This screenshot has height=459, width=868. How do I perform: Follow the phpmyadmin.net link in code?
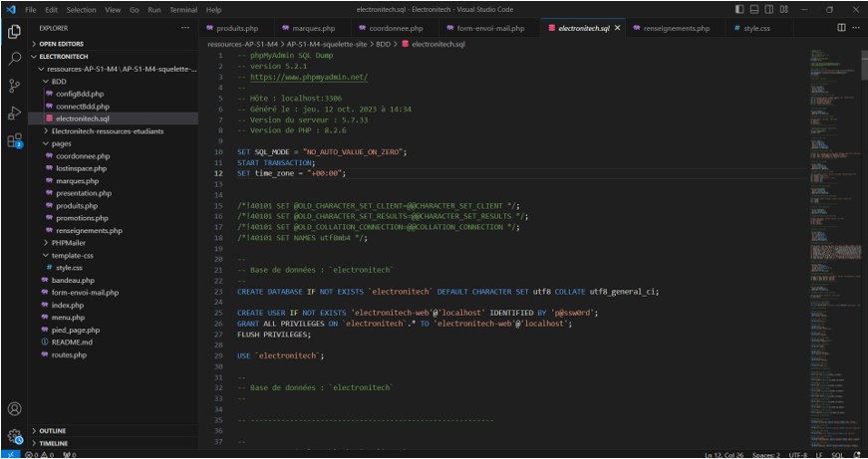(x=309, y=78)
